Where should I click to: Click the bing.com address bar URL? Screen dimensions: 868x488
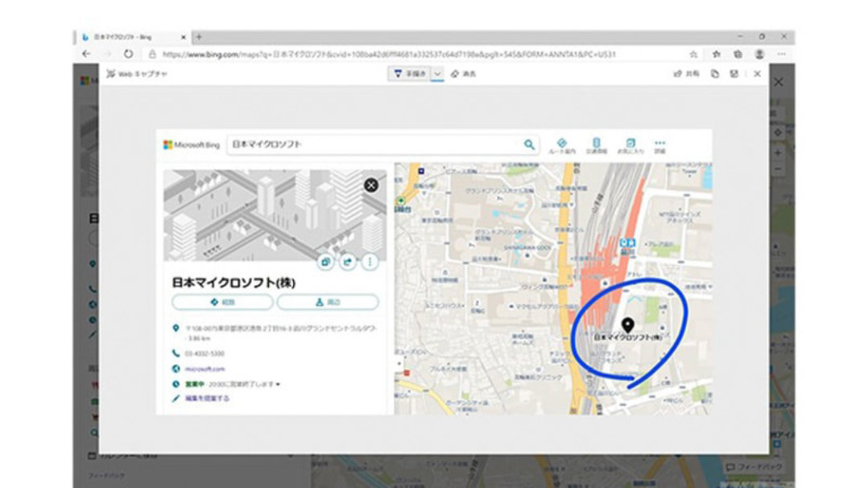pos(389,54)
